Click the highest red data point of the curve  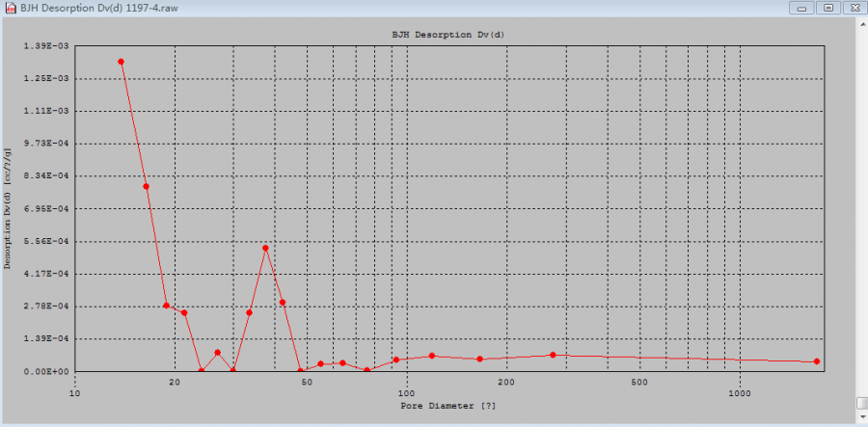point(121,62)
